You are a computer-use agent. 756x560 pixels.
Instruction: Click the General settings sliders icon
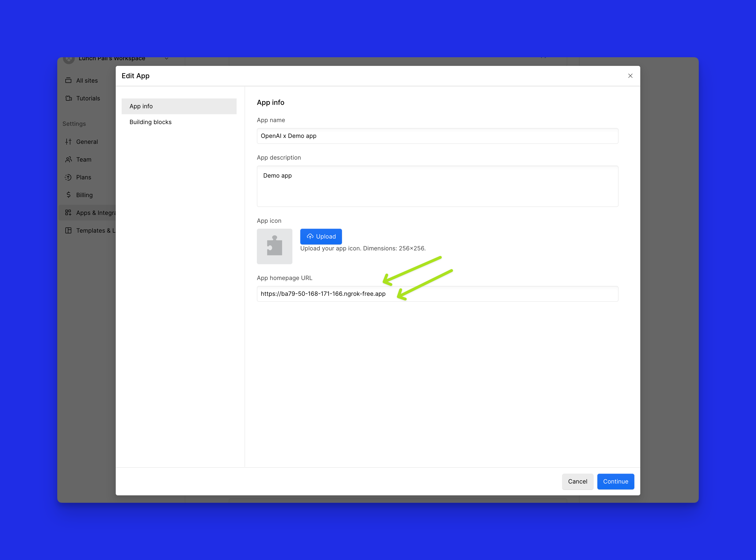point(69,142)
